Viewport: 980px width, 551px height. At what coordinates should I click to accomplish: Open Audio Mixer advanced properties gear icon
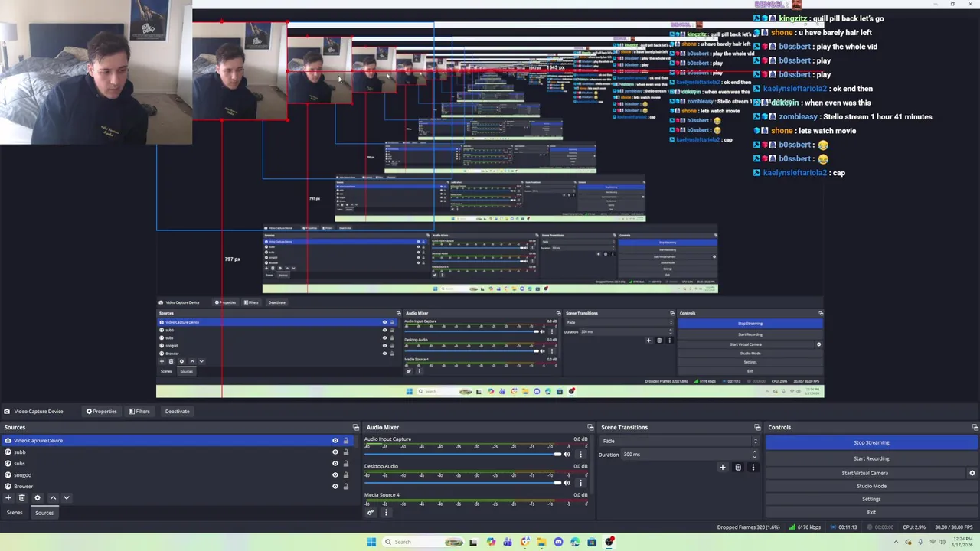click(x=371, y=512)
